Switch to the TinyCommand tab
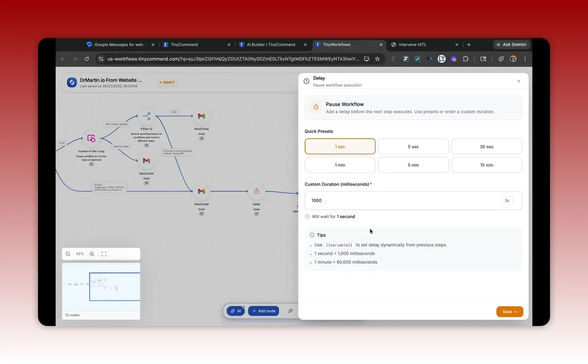 pos(198,45)
